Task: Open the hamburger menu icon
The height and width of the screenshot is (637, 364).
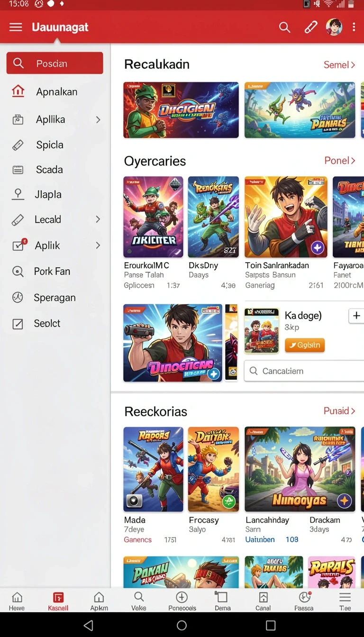Action: click(16, 27)
